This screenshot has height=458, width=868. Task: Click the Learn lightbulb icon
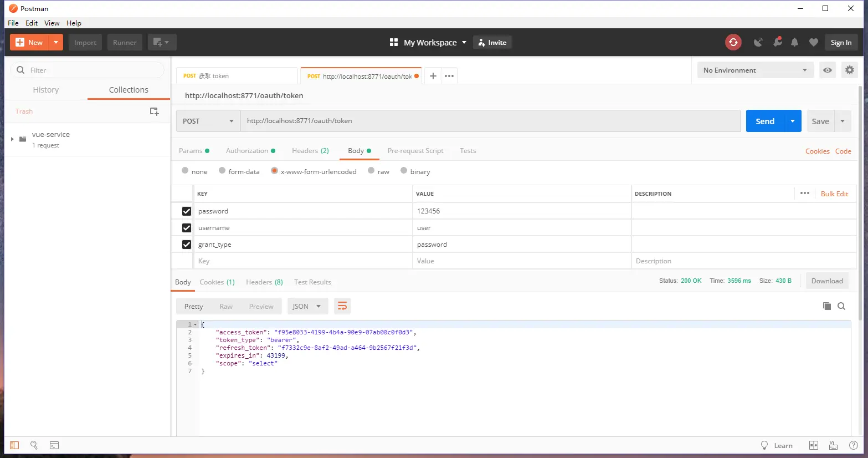[x=764, y=445]
